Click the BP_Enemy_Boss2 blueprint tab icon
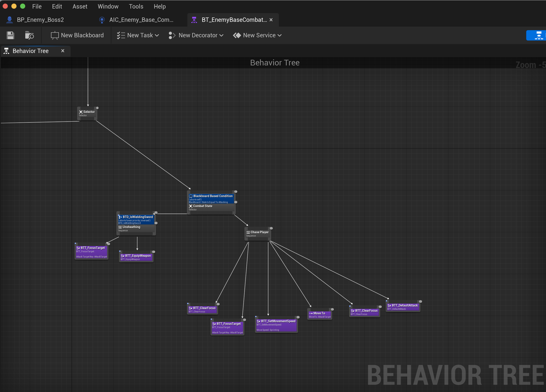The image size is (546, 392). point(10,20)
